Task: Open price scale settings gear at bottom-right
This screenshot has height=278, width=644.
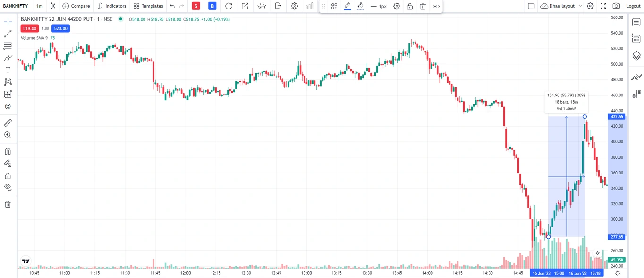Action: [x=617, y=273]
